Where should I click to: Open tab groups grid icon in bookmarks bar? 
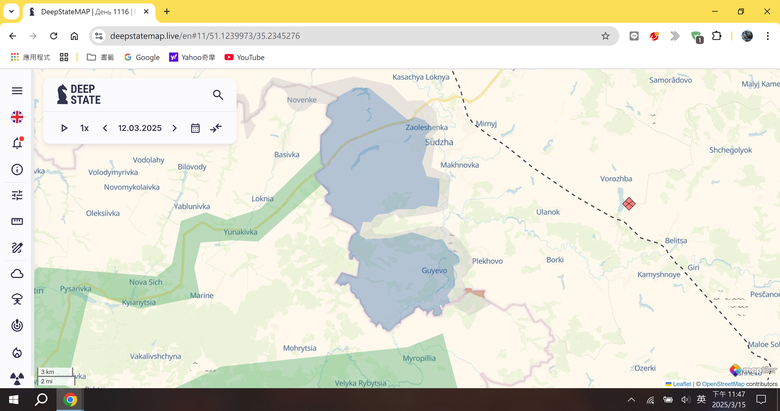[64, 57]
